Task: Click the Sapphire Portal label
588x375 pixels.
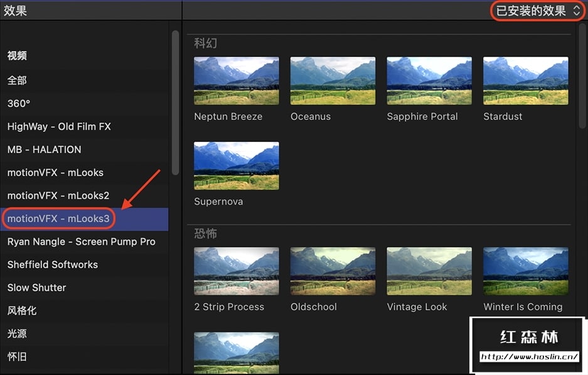Action: point(422,116)
